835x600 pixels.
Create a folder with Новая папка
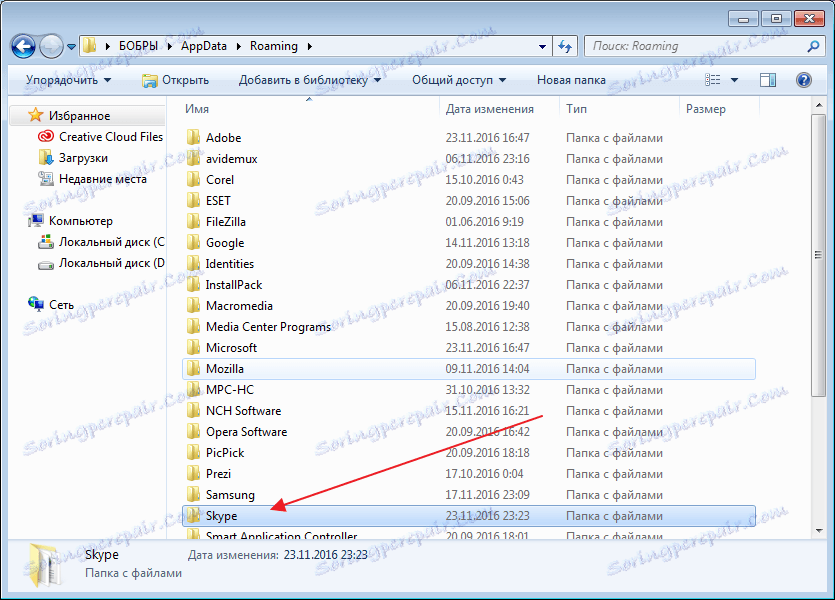(571, 80)
